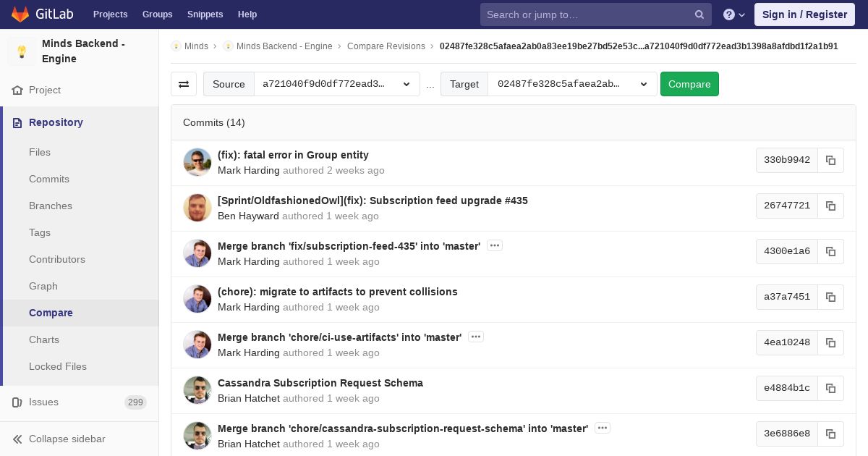Open merge commit 'chore/ci-use-artifacts' into master
The image size is (868, 456).
point(340,337)
